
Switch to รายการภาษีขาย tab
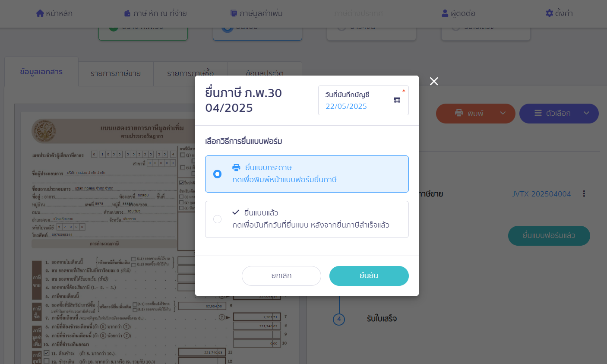click(116, 74)
